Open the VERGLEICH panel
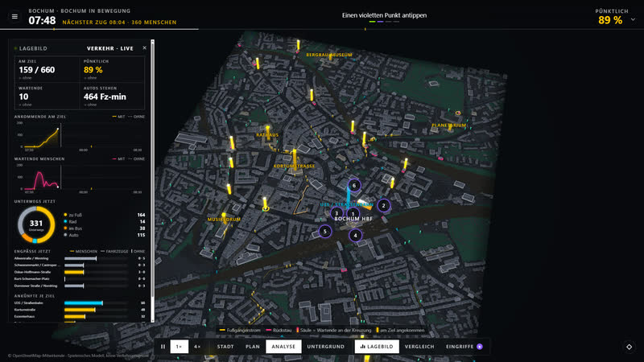Screen dimensions: 644x362 pyautogui.click(x=419, y=347)
